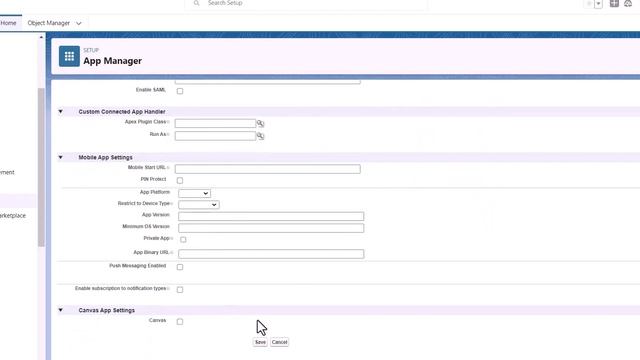Screen dimensions: 640x360
Task: Collapse the Custom Connected App Handler section
Action: [x=60, y=111]
